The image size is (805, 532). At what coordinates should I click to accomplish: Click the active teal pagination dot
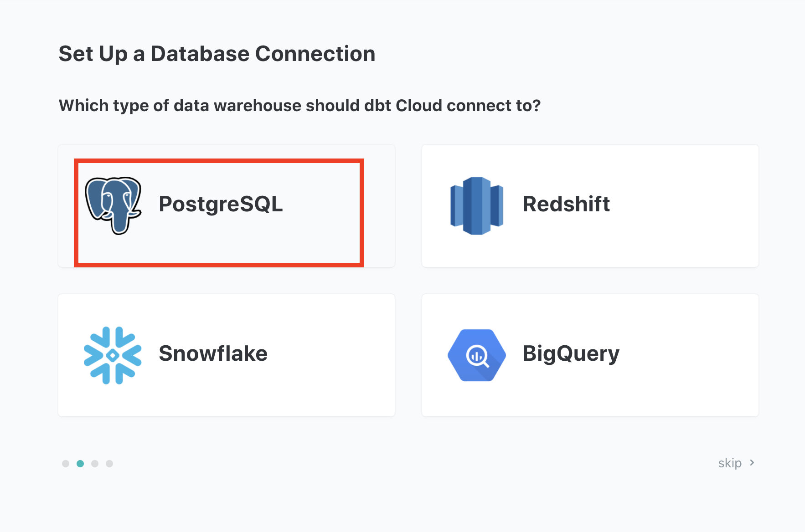[x=80, y=464]
